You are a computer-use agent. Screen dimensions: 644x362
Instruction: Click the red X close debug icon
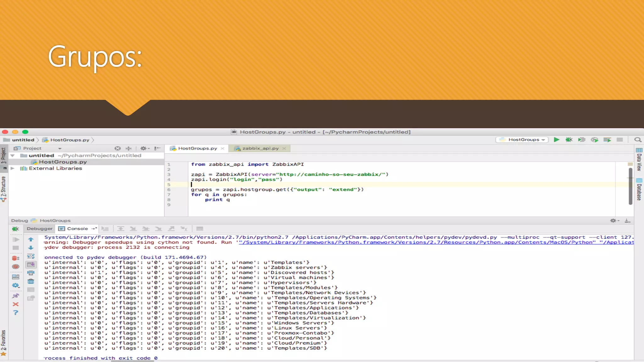[15, 304]
